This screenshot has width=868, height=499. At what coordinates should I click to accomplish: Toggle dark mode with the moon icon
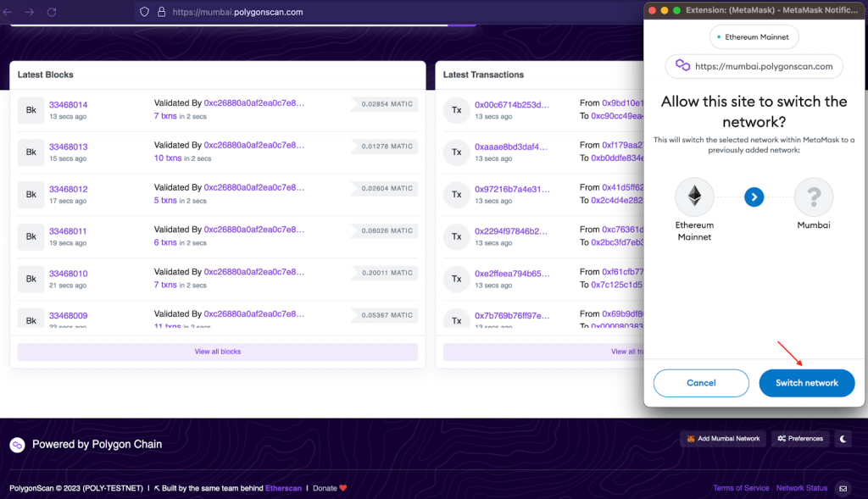(843, 439)
